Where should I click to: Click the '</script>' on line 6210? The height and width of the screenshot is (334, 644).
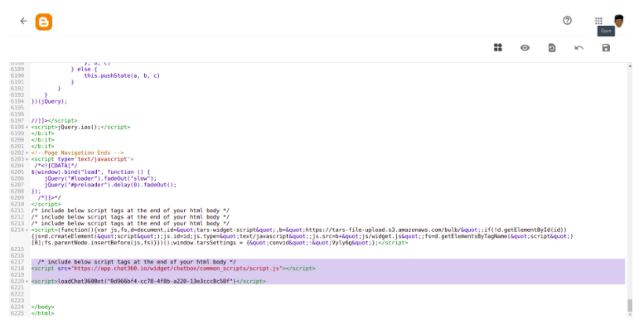click(x=46, y=204)
